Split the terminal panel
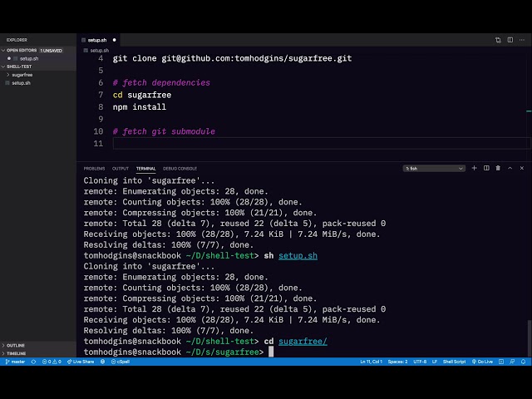 pyautogui.click(x=486, y=168)
